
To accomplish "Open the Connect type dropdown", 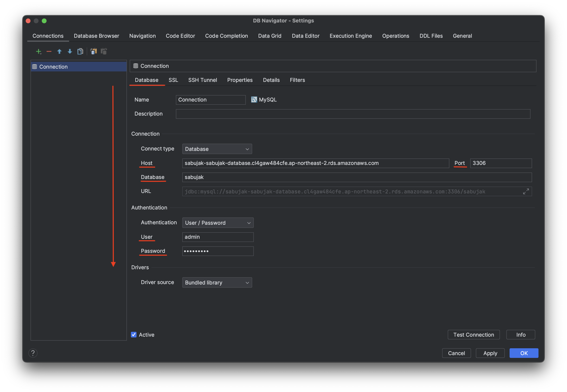I will click(x=217, y=149).
